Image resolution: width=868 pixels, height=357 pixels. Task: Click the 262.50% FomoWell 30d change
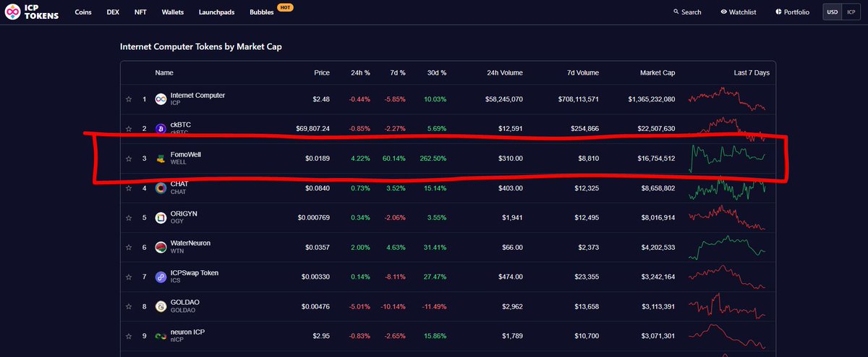(433, 159)
